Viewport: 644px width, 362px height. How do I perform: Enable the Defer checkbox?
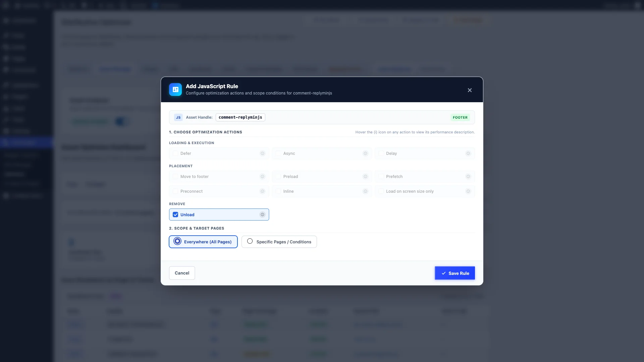pos(175,154)
